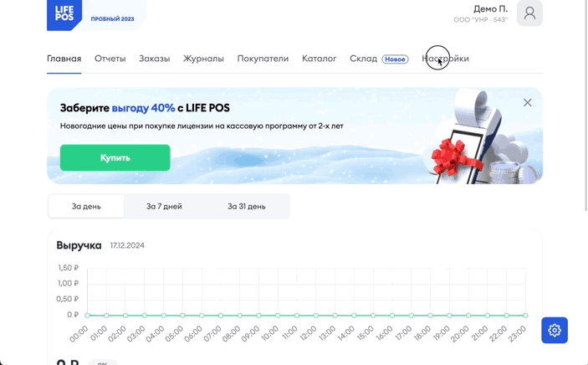588x365 pixels.
Task: Select the За 7 дней period
Action: [x=164, y=206]
